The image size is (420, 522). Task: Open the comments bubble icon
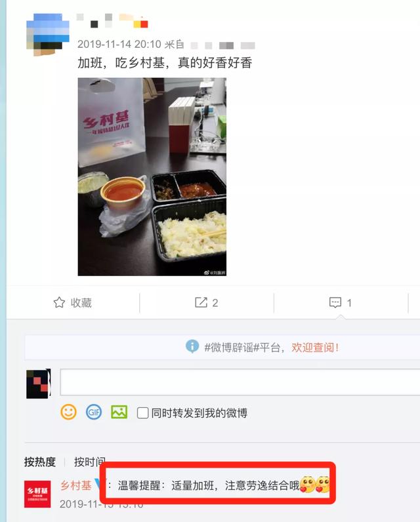point(335,302)
